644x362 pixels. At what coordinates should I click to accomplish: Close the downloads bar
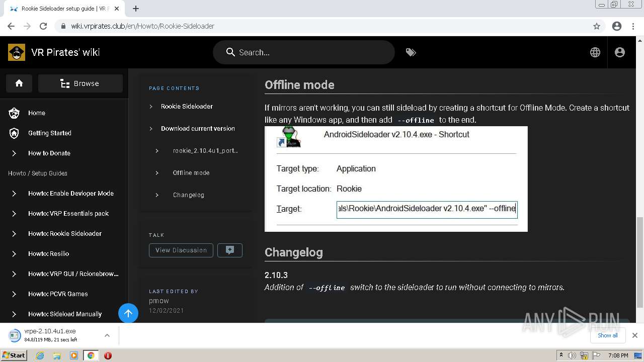[x=635, y=335]
